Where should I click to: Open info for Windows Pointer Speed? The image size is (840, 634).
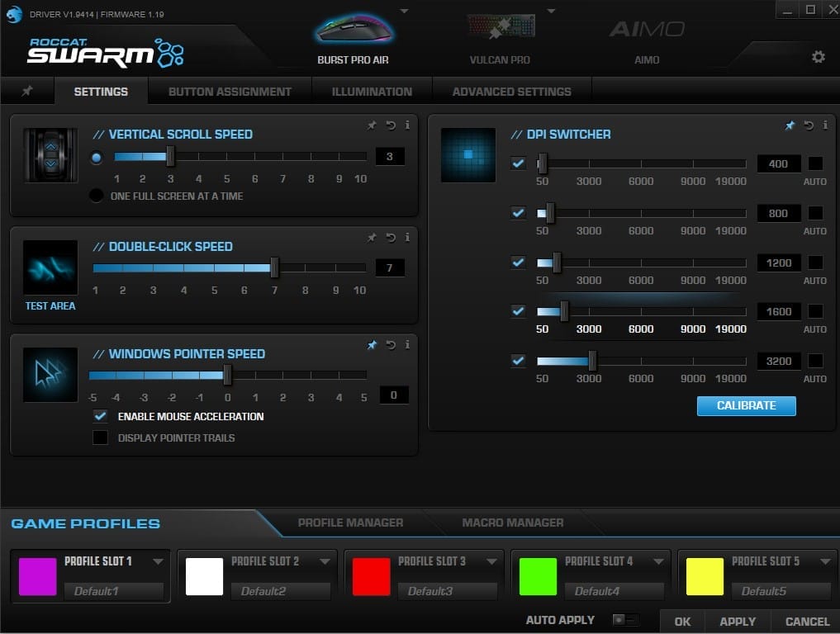407,345
